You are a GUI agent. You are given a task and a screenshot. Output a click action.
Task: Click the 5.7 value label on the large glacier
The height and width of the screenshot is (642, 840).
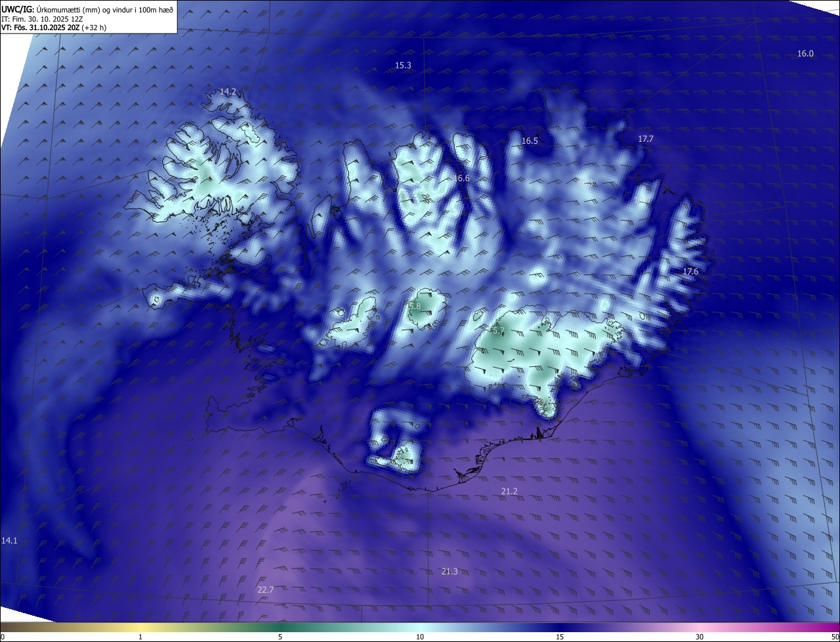pos(497,331)
